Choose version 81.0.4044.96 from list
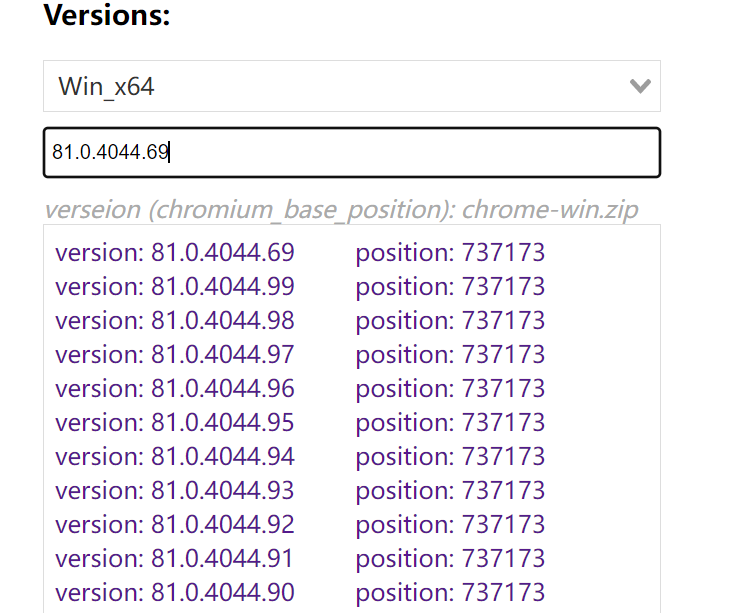 [x=175, y=388]
